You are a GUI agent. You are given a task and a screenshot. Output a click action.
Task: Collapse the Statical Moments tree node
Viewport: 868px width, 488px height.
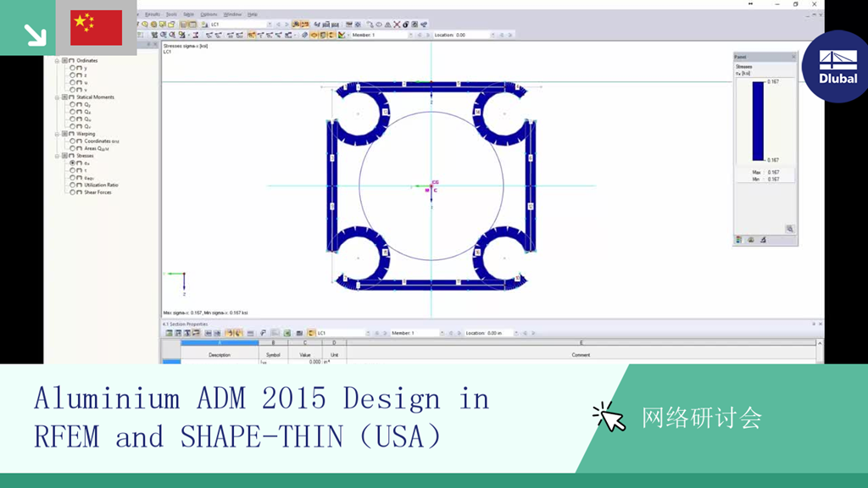coord(57,97)
